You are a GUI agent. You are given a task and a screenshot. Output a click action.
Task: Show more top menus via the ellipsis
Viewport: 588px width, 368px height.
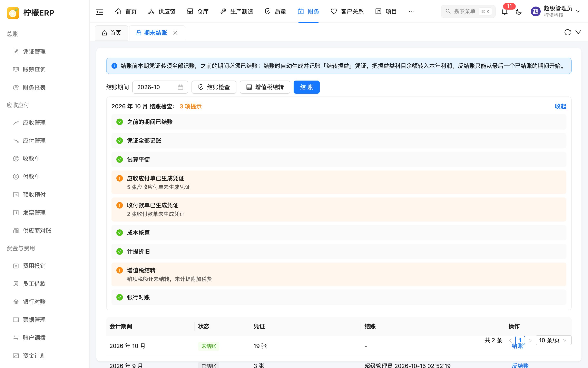click(411, 11)
